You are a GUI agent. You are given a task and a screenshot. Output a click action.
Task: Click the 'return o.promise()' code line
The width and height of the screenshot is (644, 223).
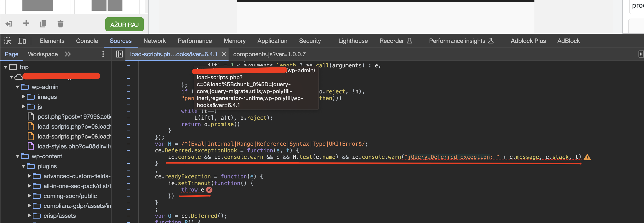tap(210, 124)
